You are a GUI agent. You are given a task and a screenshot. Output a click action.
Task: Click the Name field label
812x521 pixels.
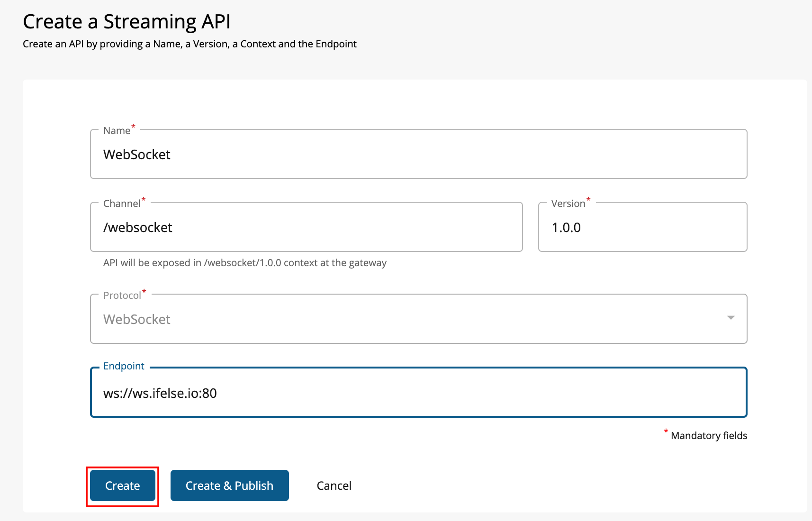pos(117,131)
